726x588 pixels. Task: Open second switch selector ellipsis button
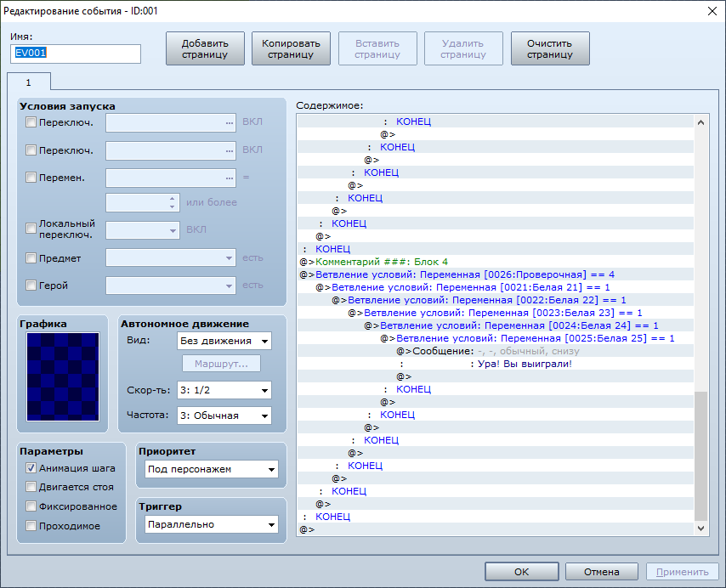click(230, 150)
